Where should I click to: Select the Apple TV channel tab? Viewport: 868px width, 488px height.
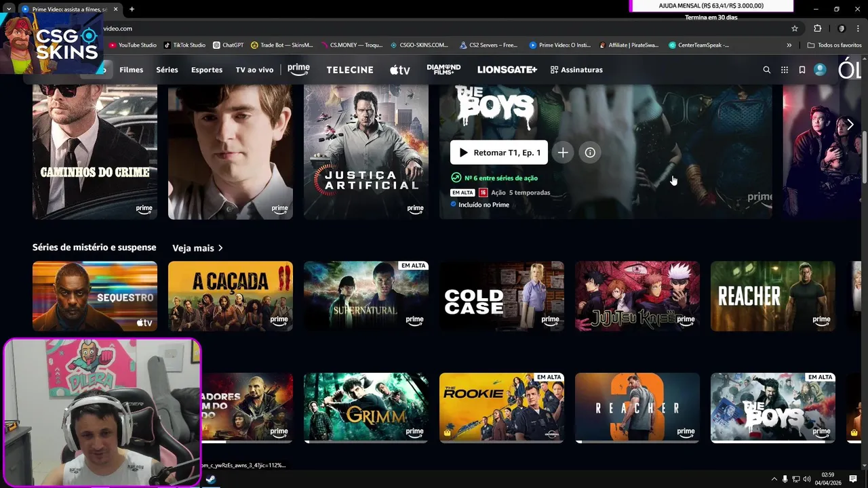coord(400,70)
